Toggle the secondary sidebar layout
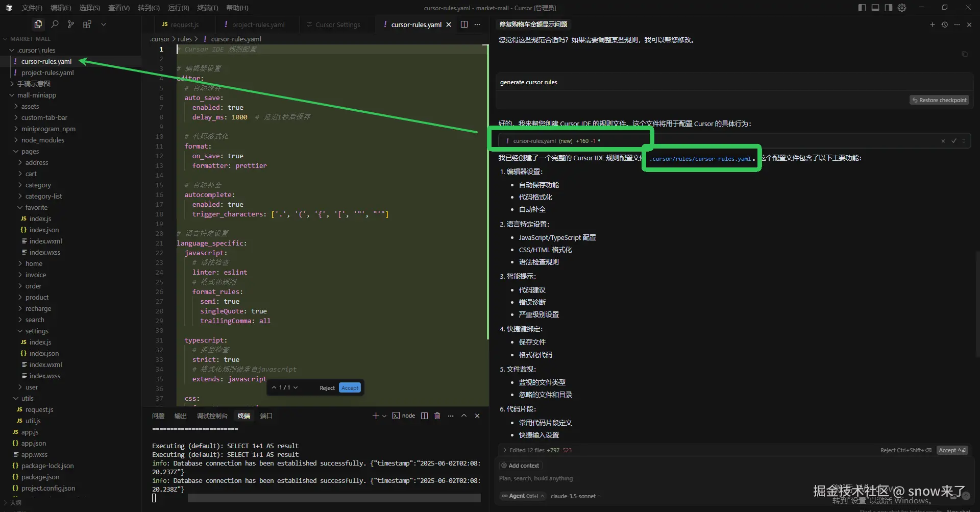 coord(889,8)
